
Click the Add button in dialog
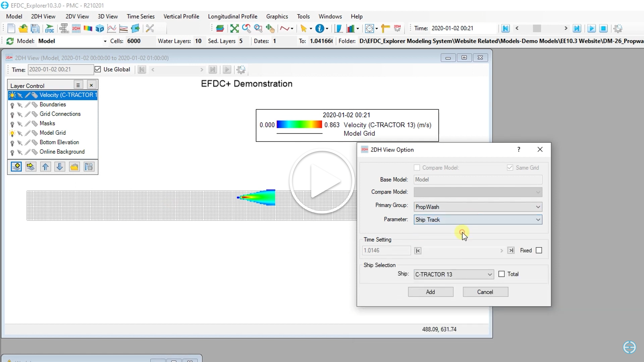431,292
